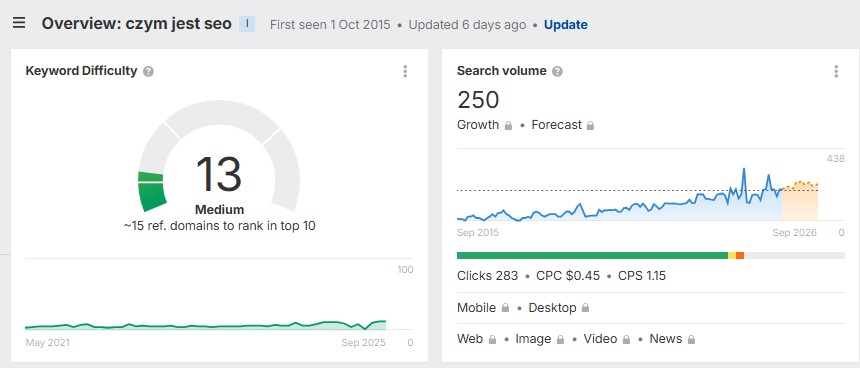The height and width of the screenshot is (368, 860).
Task: Click the lock icon beside Image
Action: tap(560, 339)
